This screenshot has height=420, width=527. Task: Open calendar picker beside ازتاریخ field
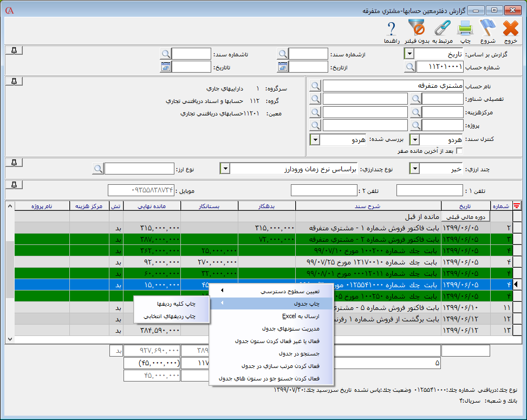[x=282, y=67]
